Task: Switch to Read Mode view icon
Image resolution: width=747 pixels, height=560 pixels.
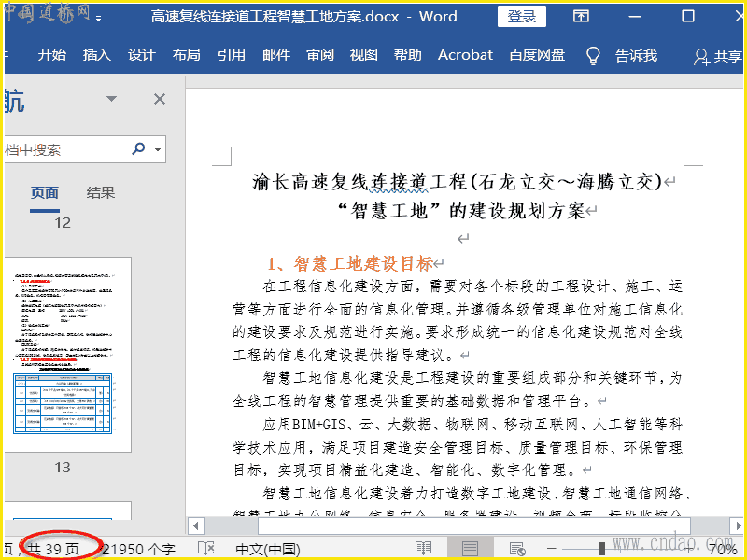Action: [x=423, y=549]
